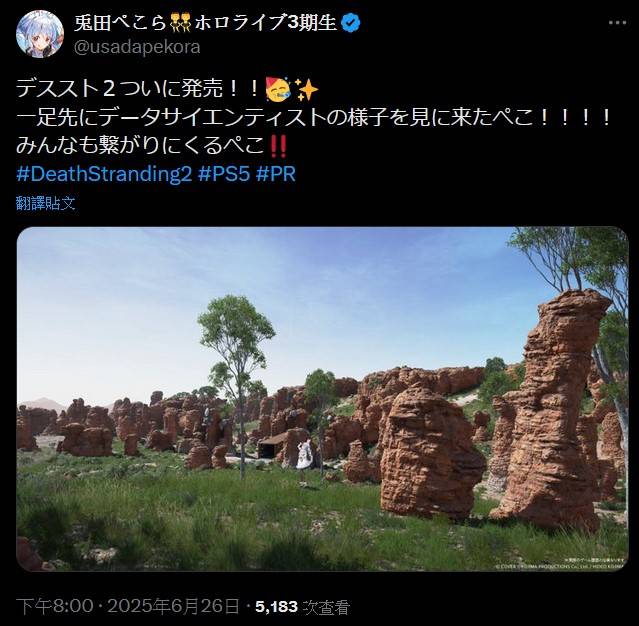639x626 pixels.
Task: Click the date 2025年6月26日
Action: [173, 607]
